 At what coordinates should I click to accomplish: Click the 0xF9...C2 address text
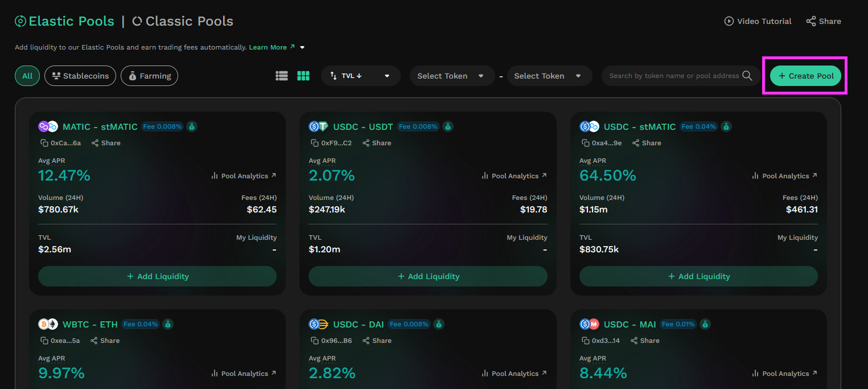336,143
